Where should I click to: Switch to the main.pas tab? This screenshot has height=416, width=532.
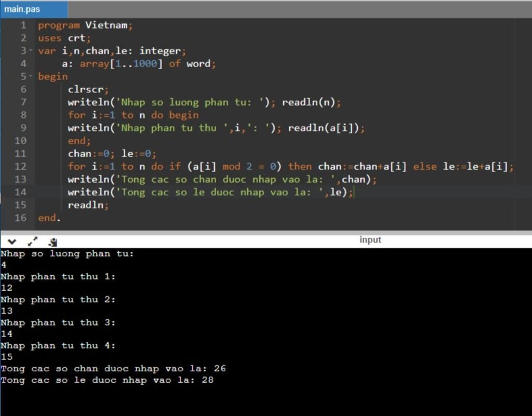(34, 9)
